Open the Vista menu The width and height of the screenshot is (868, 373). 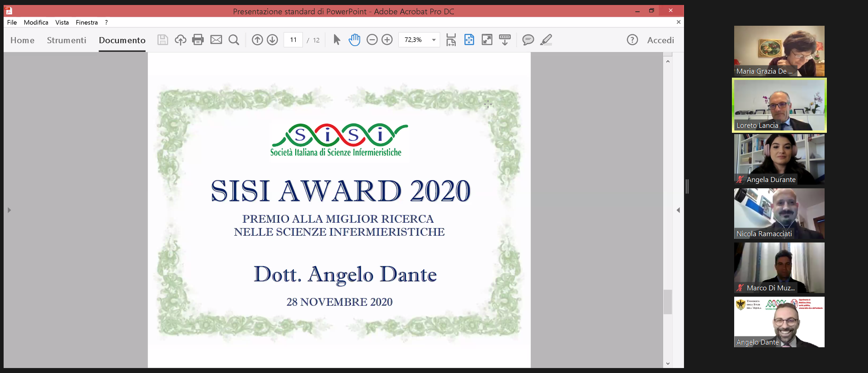coord(62,22)
